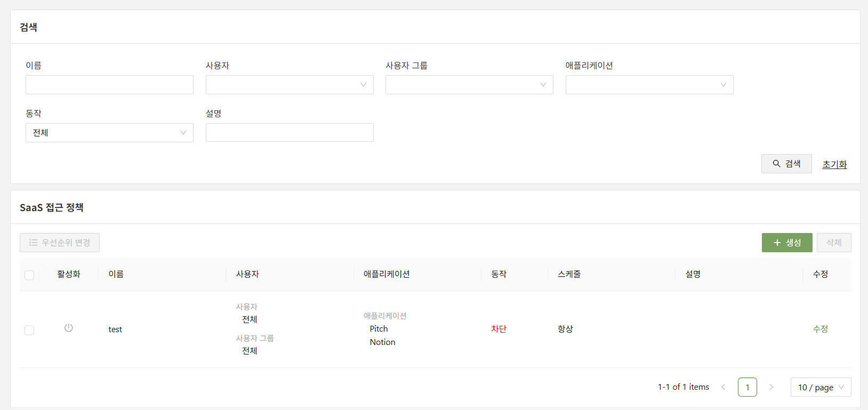Go to the previous page arrow

coord(724,387)
